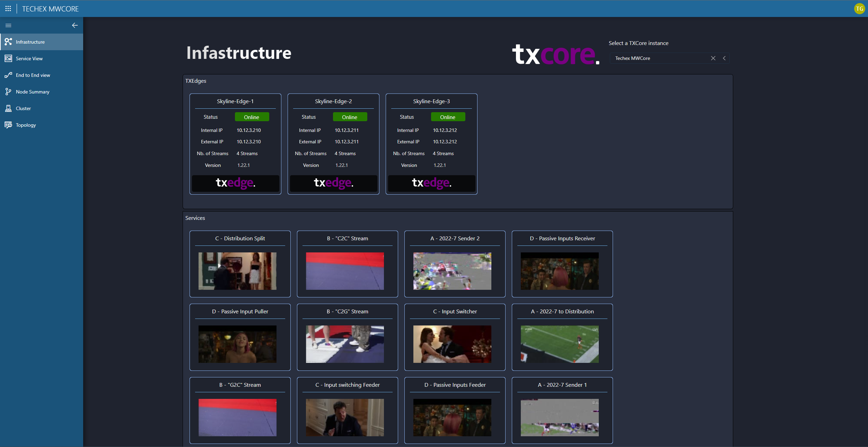
Task: Click the End to End view icon
Action: coord(8,75)
